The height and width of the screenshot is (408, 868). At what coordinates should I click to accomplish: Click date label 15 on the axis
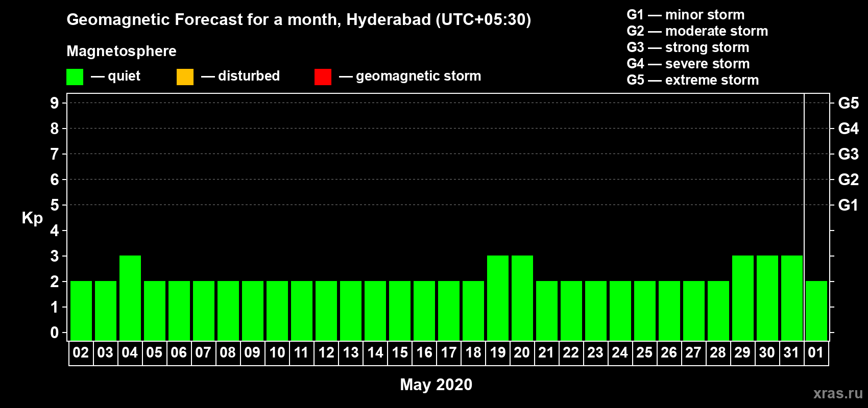click(400, 352)
